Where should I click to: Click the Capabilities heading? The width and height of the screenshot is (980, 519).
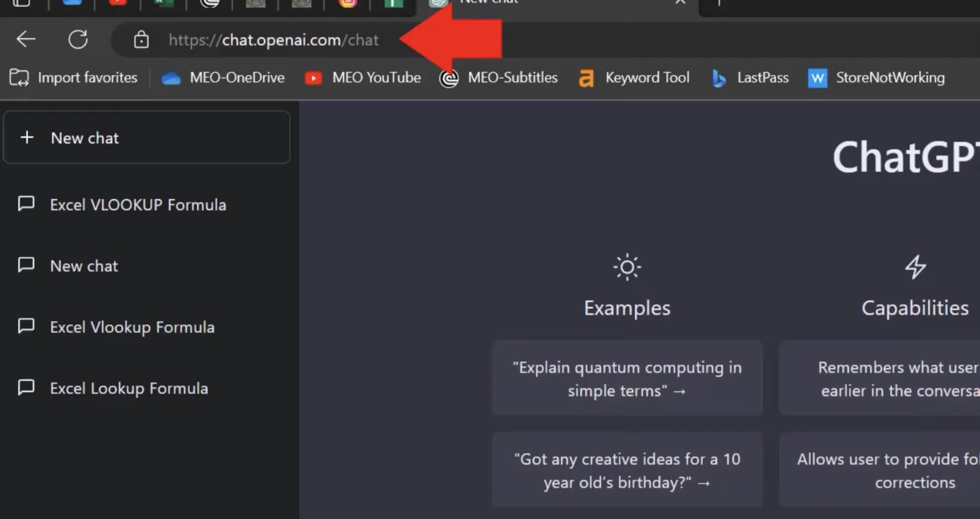coord(915,308)
